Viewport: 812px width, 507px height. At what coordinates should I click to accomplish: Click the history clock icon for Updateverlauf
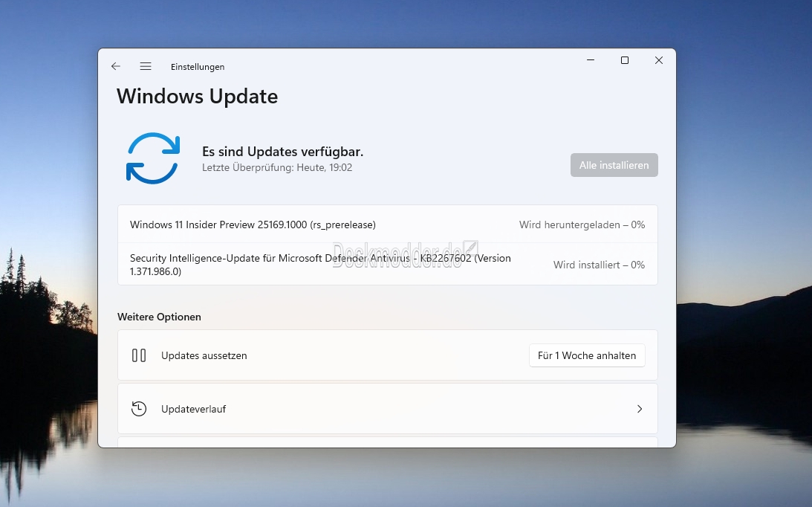click(139, 409)
